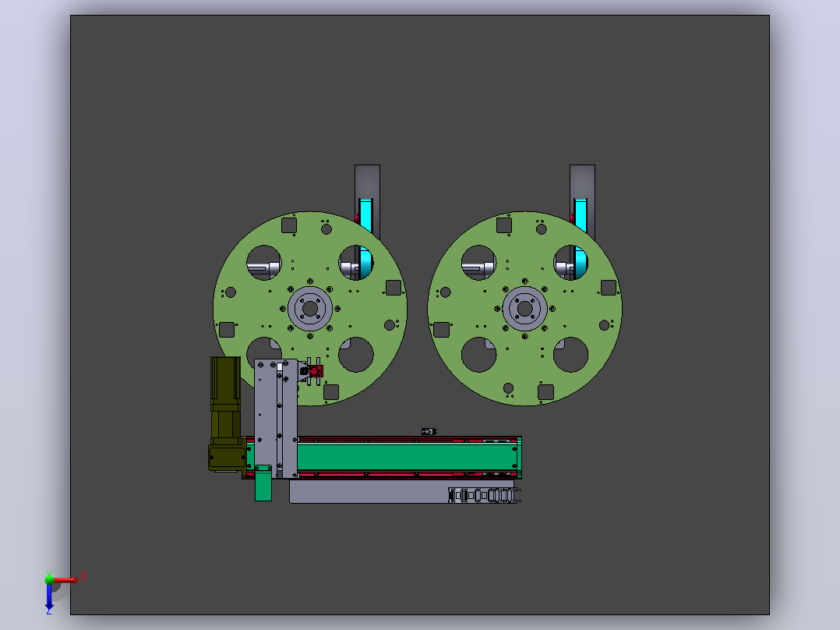
Task: Pick the gray vertical carriage bracket plate
Action: (275, 419)
